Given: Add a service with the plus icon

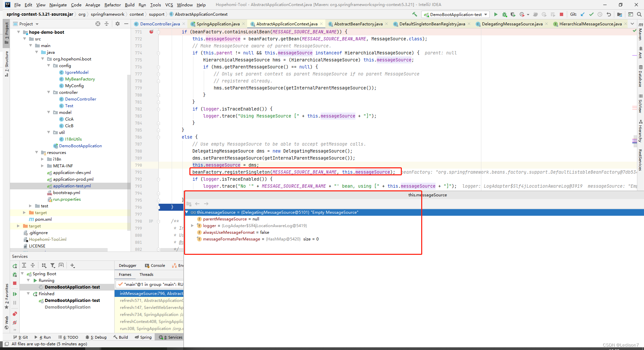Looking at the screenshot, I should pyautogui.click(x=72, y=265).
